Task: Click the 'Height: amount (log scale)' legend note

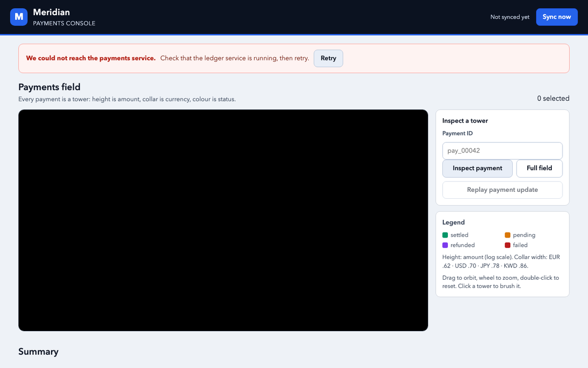Action: click(501, 262)
